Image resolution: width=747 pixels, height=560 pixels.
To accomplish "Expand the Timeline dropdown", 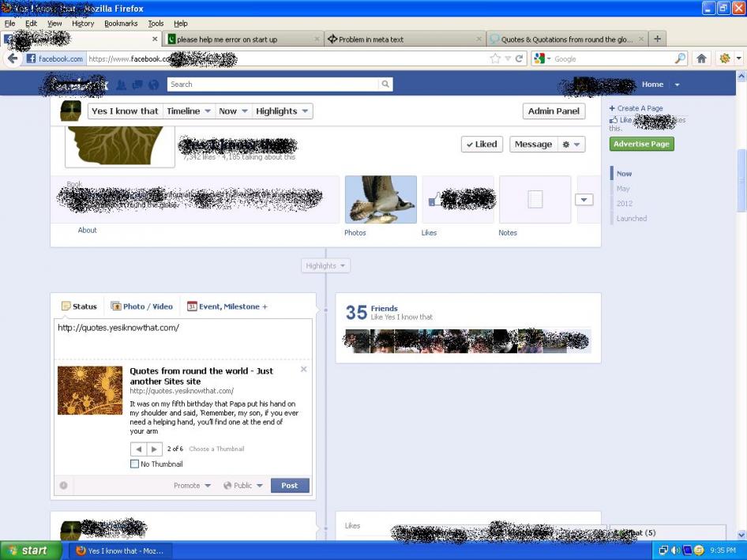I will (x=189, y=111).
